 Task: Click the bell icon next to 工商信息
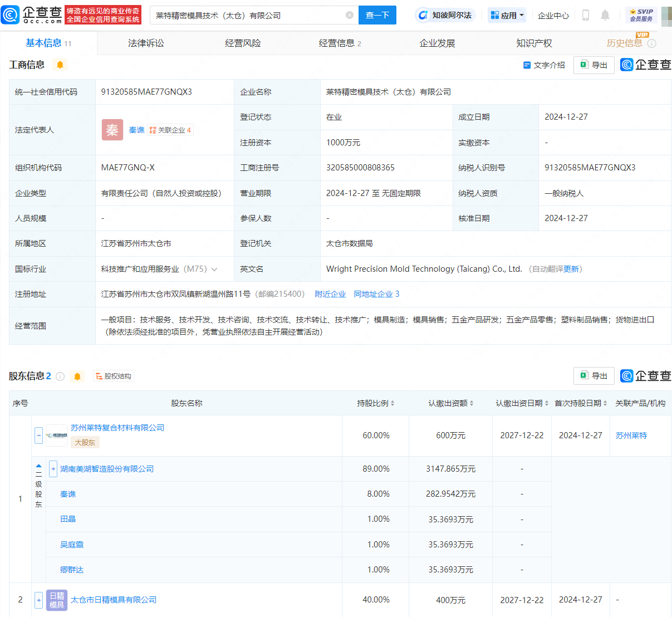[x=60, y=65]
